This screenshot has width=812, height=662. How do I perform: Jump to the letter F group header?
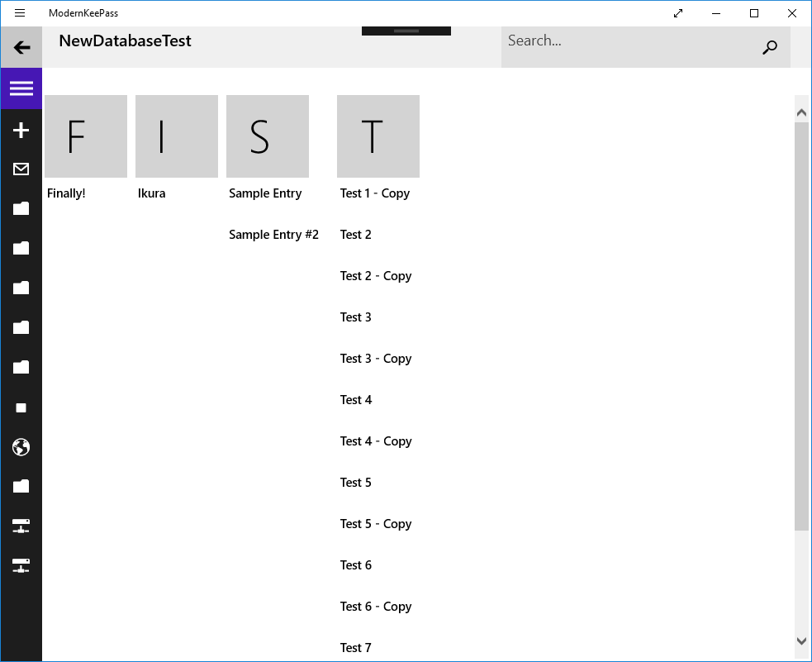pyautogui.click(x=86, y=136)
